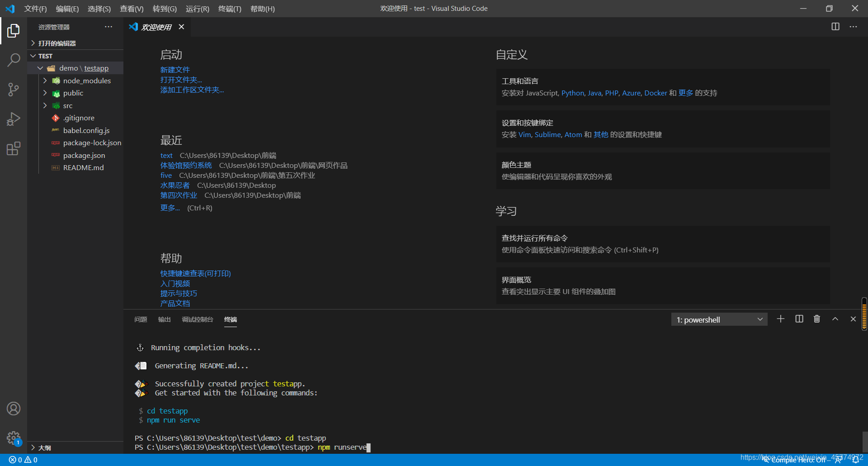Open editor more actions ellipsis
This screenshot has width=868, height=466.
[853, 27]
